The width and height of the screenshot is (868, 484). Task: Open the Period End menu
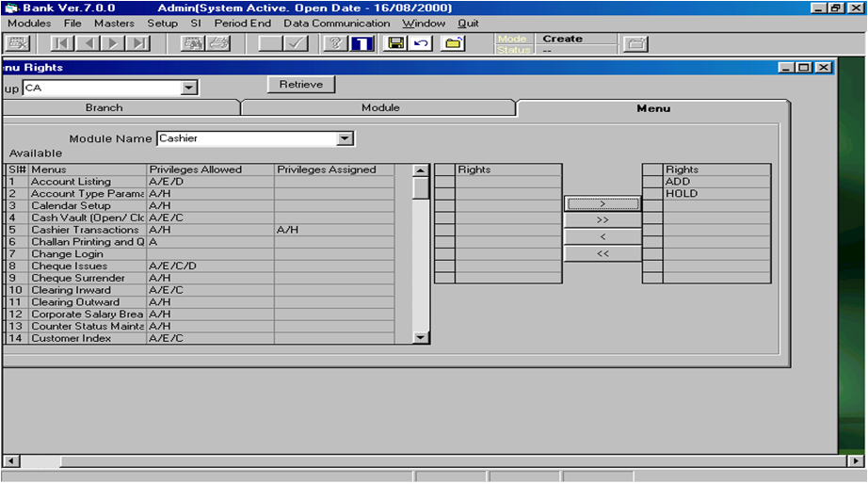click(243, 24)
